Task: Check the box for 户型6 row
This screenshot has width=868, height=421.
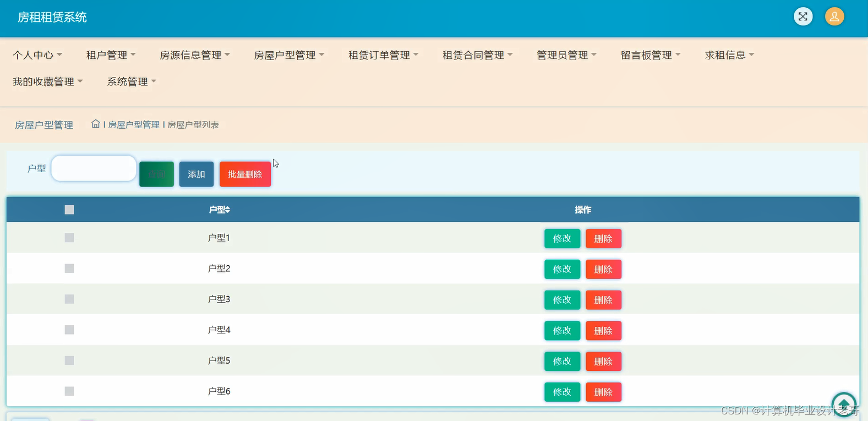Action: pyautogui.click(x=69, y=391)
